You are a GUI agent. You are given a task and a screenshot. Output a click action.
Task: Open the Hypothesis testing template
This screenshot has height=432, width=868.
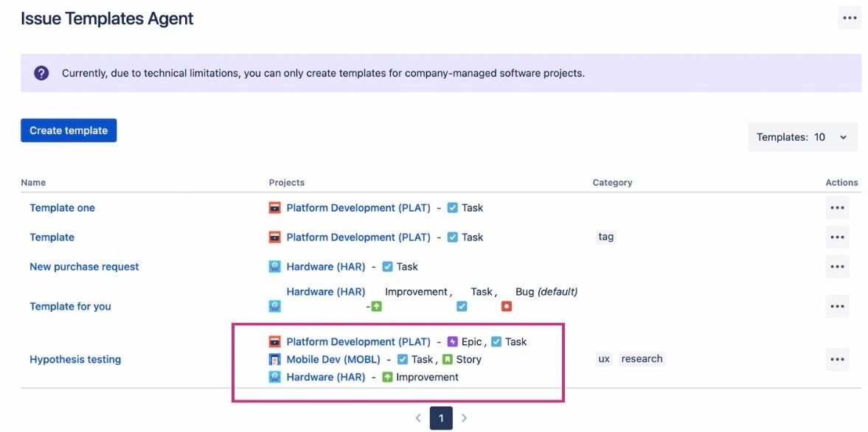click(74, 359)
